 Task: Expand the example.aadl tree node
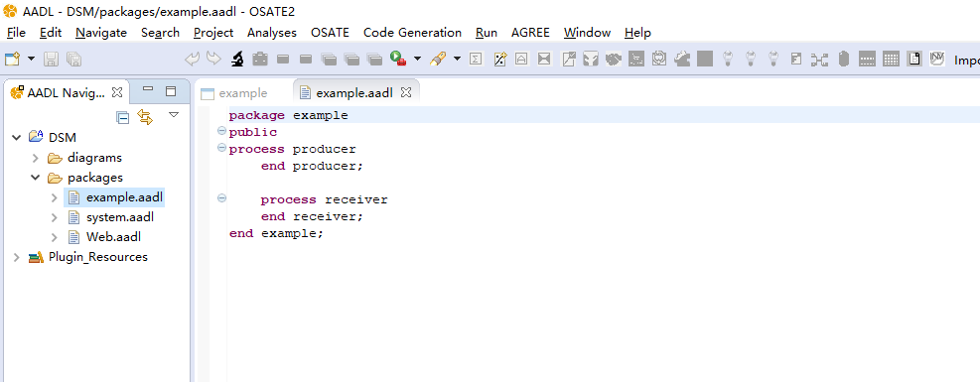[55, 197]
